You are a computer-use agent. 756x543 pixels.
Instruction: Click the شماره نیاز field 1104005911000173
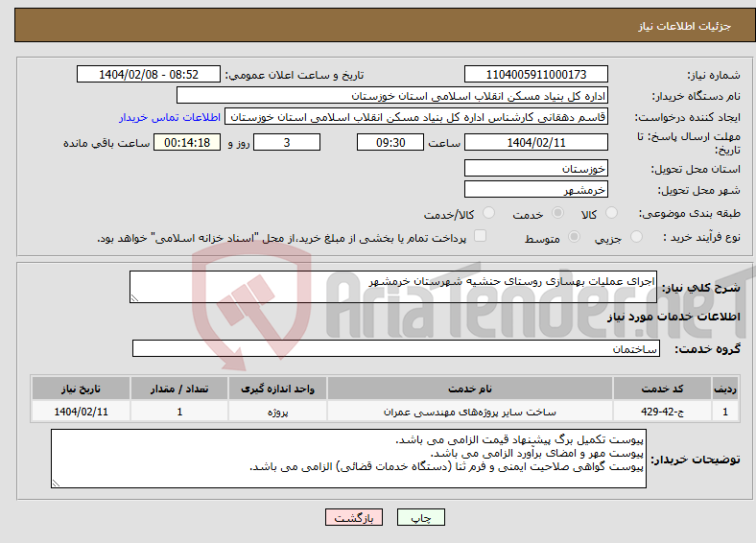tap(536, 74)
